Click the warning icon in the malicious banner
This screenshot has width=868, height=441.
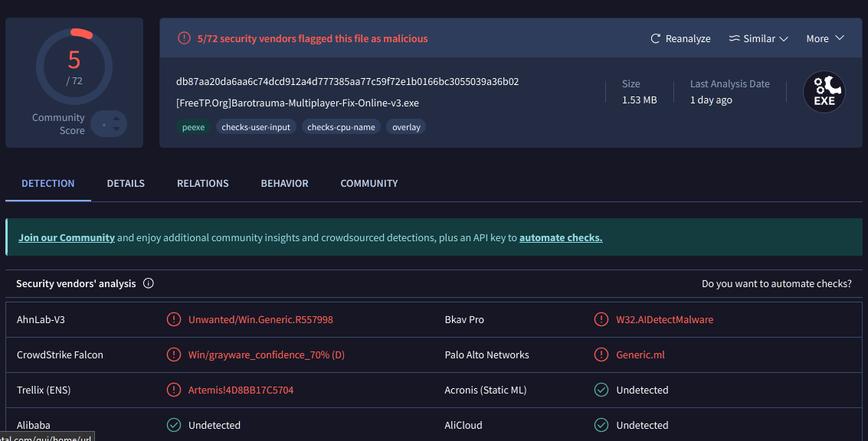(184, 38)
